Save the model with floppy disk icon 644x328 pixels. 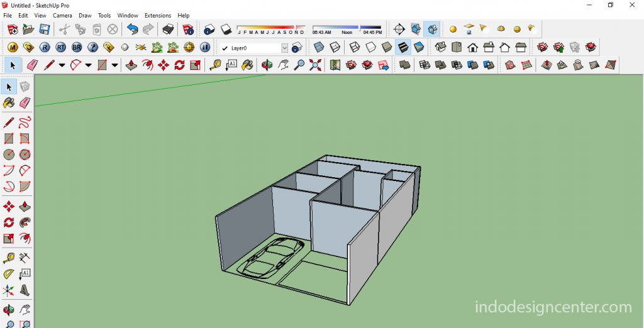(x=45, y=29)
